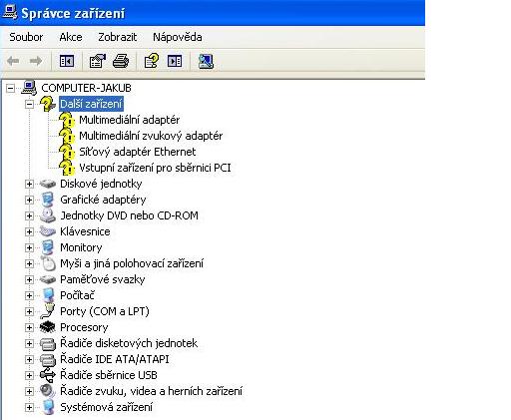Select the Systémová zařízení category
Screen dimensions: 511x420
106,407
